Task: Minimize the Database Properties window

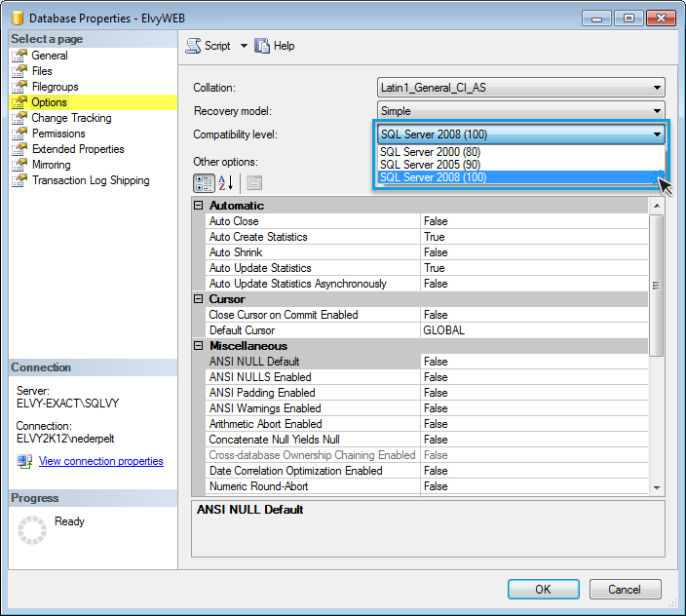Action: tap(596, 18)
